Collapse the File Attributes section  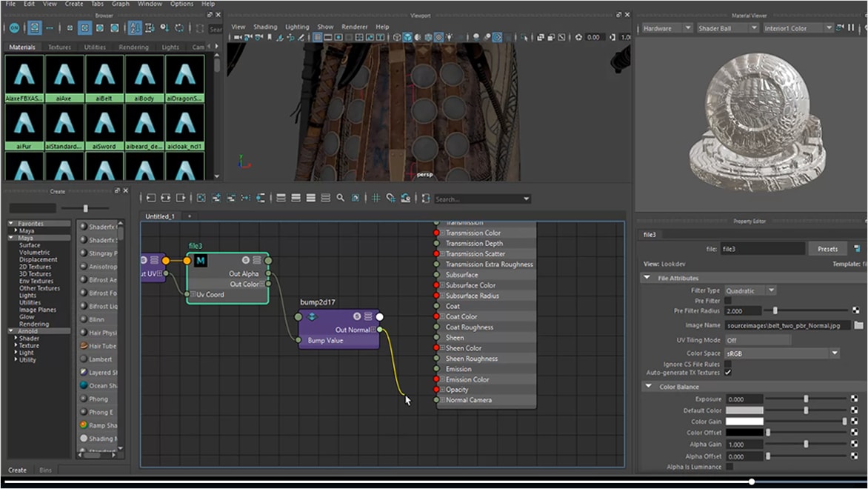tap(649, 278)
